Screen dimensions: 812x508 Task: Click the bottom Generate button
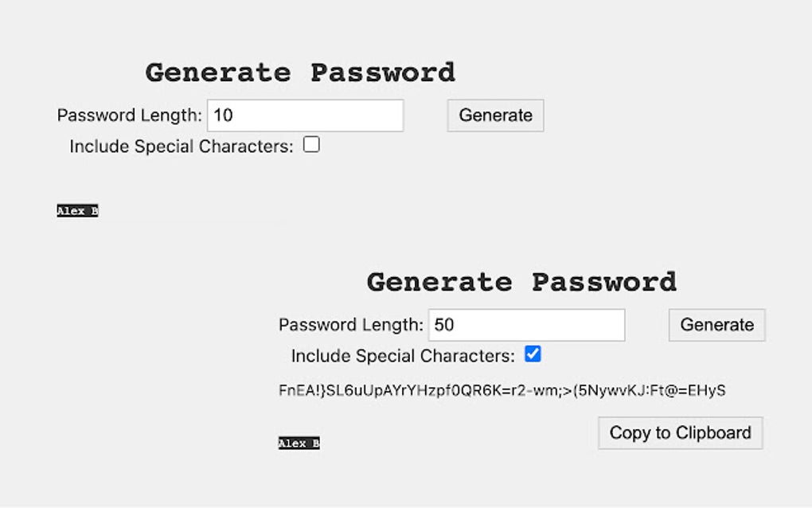coord(715,325)
